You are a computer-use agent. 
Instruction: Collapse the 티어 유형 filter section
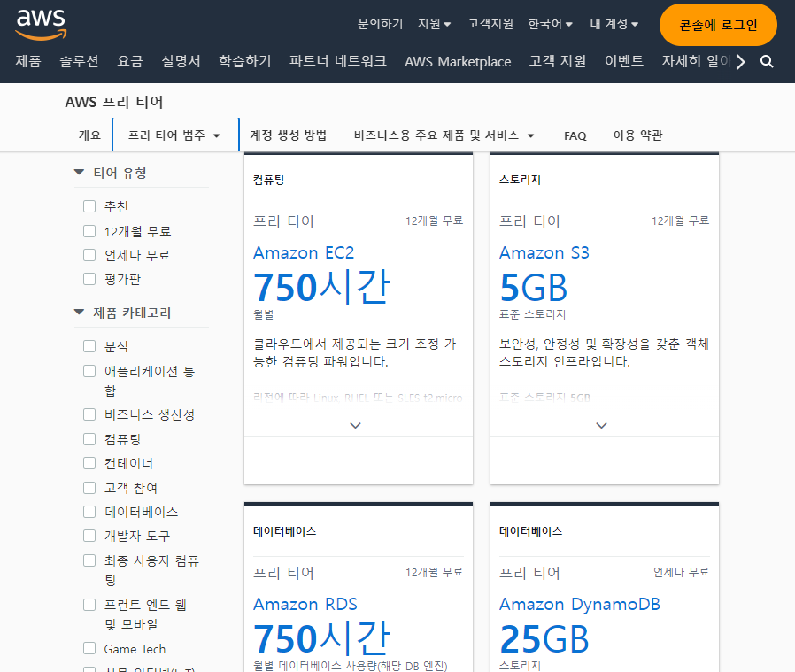pyautogui.click(x=79, y=173)
